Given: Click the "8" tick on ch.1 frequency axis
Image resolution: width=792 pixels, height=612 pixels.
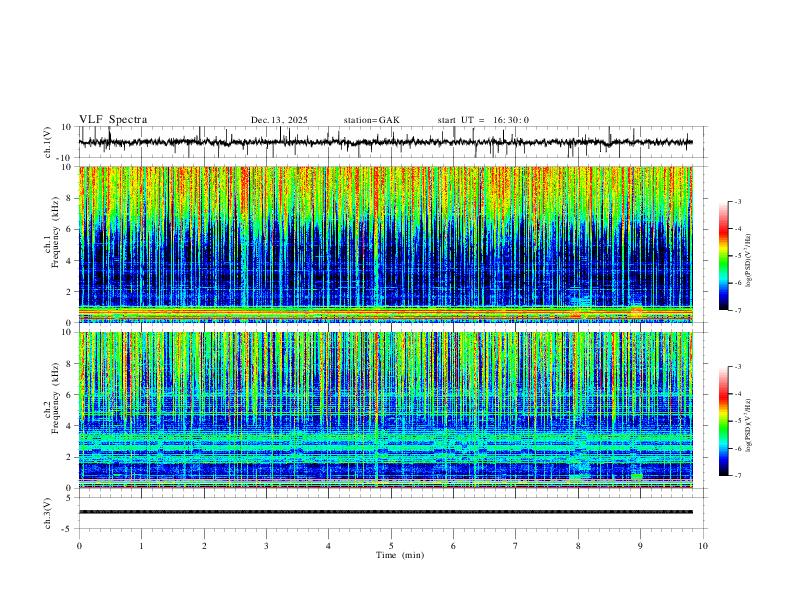Looking at the screenshot, I should coord(71,198).
